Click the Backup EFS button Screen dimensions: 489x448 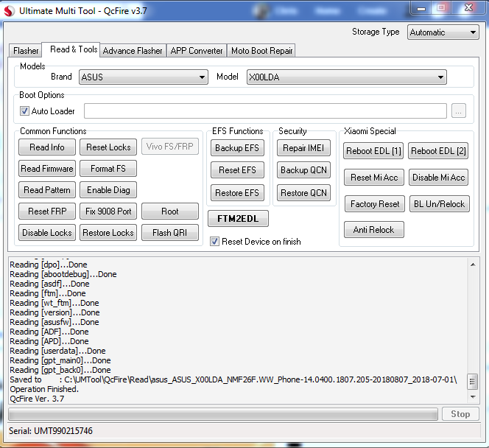(237, 148)
